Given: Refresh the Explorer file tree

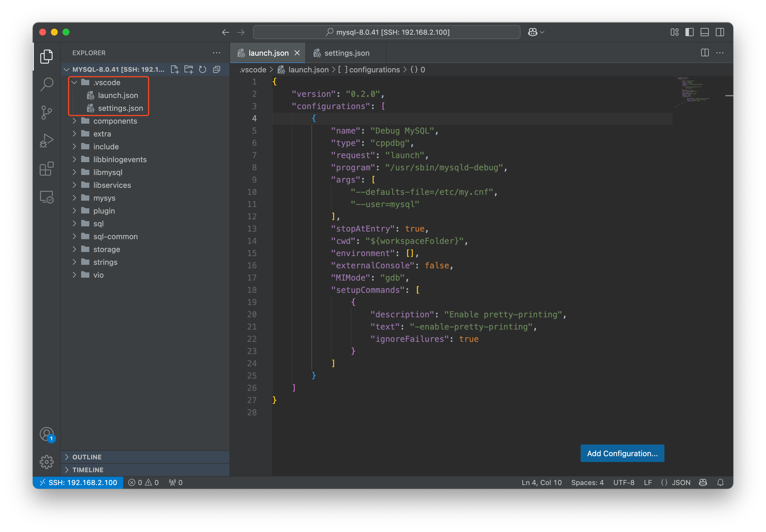Looking at the screenshot, I should (203, 69).
